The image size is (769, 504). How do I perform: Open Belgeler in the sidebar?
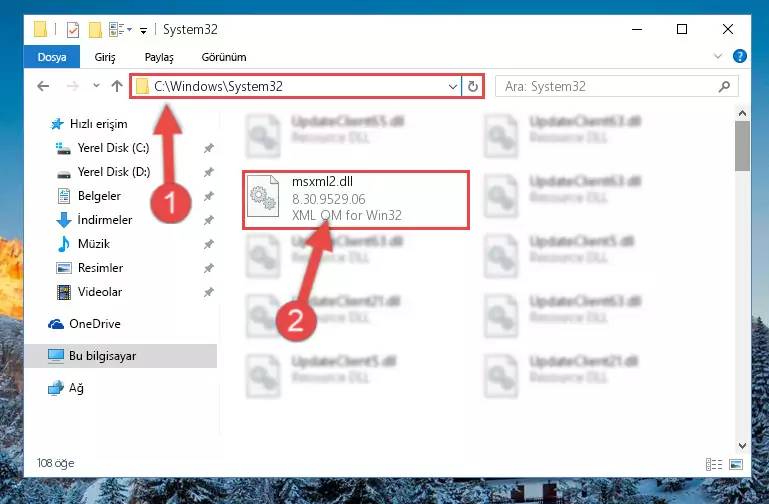[89, 196]
